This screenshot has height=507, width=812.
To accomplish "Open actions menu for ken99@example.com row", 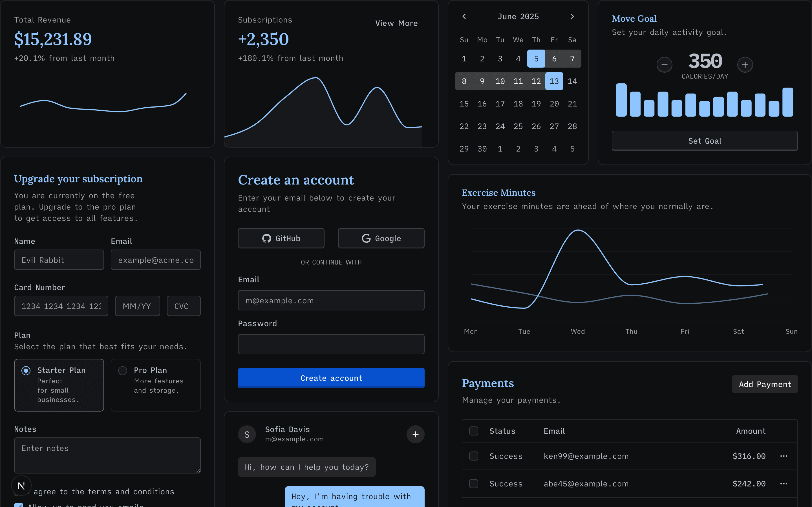I will click(x=784, y=456).
